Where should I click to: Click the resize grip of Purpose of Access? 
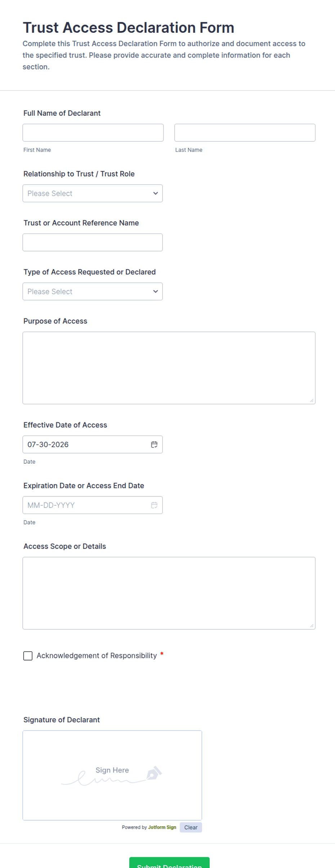[312, 400]
